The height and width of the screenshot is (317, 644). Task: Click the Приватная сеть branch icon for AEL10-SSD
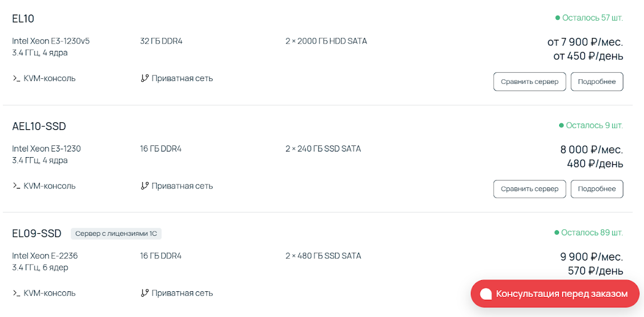pyautogui.click(x=144, y=186)
